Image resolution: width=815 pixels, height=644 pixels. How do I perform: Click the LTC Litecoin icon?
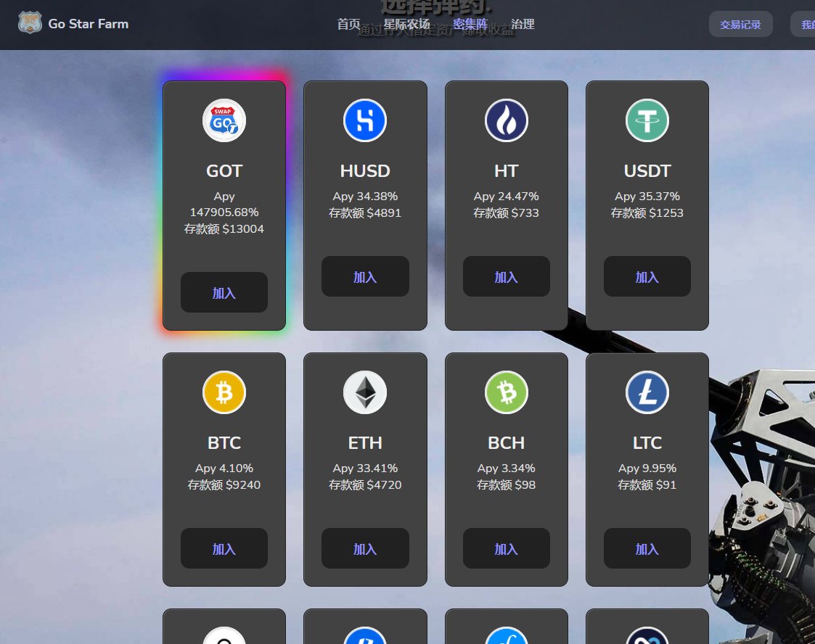tap(647, 392)
